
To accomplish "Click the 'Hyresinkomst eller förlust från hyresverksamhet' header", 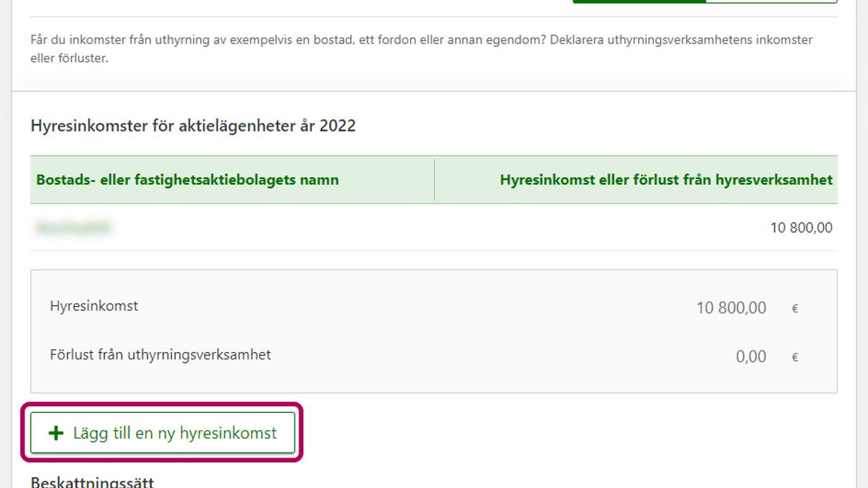I will pos(665,180).
